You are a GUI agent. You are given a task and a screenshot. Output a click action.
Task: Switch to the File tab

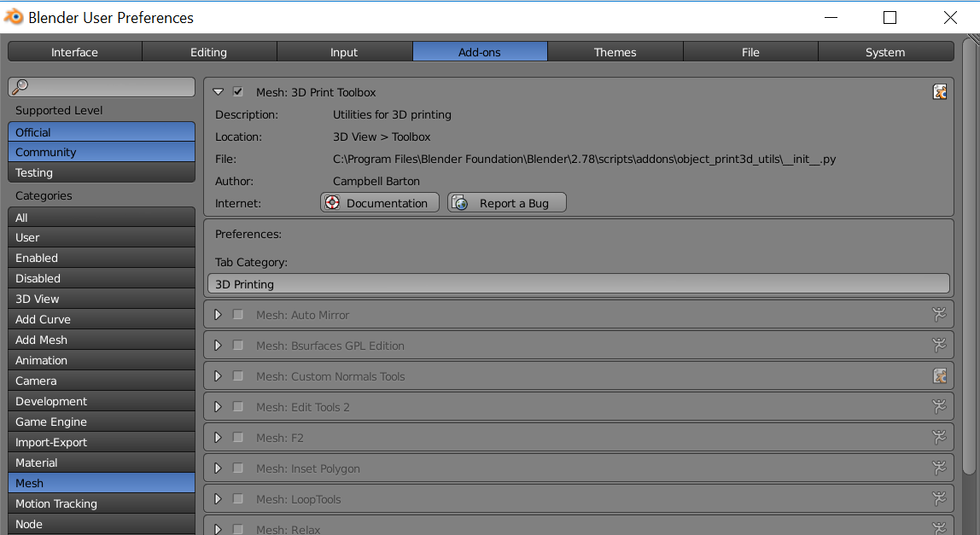[x=750, y=52]
